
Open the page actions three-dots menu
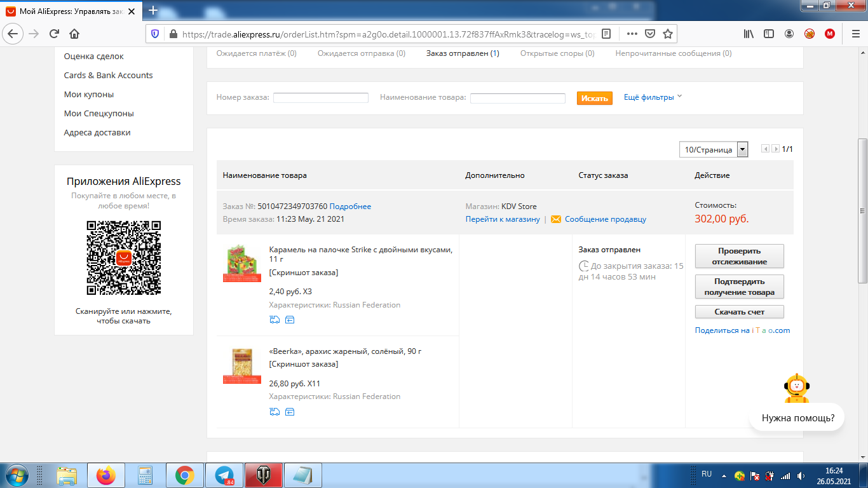[x=632, y=34]
